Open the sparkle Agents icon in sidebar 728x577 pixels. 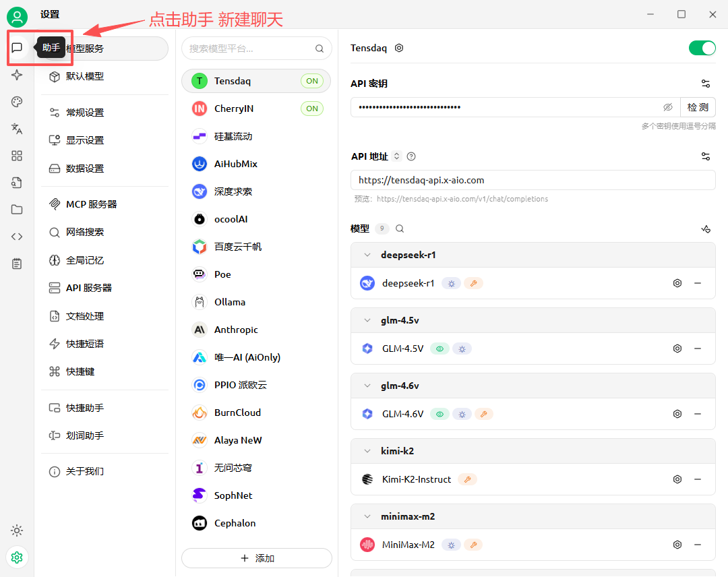[x=17, y=75]
